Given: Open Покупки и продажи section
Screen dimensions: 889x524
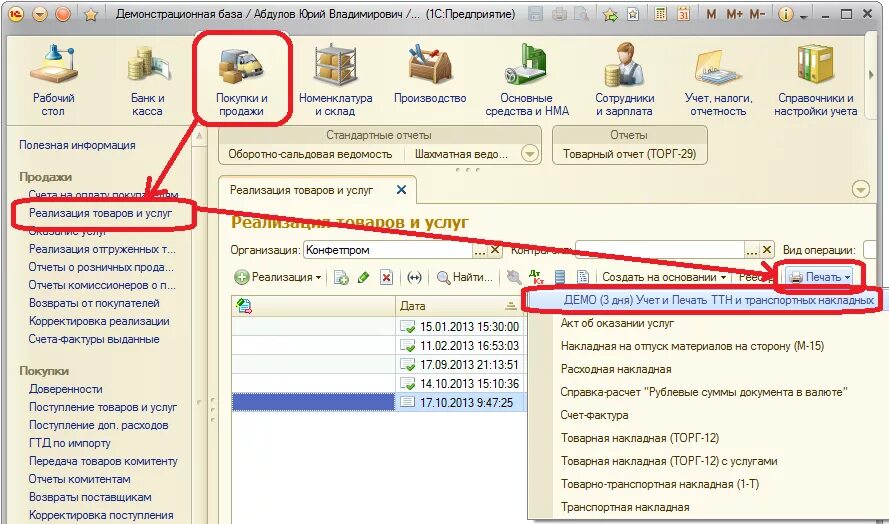Looking at the screenshot, I should coord(242,79).
